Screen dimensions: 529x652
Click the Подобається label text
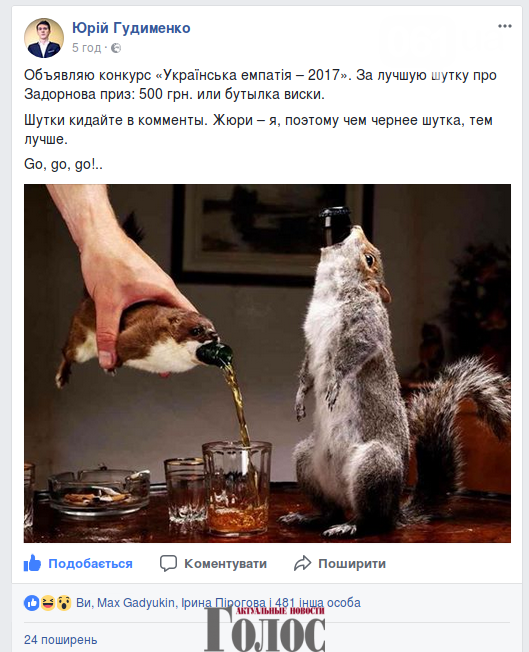pyautogui.click(x=90, y=564)
